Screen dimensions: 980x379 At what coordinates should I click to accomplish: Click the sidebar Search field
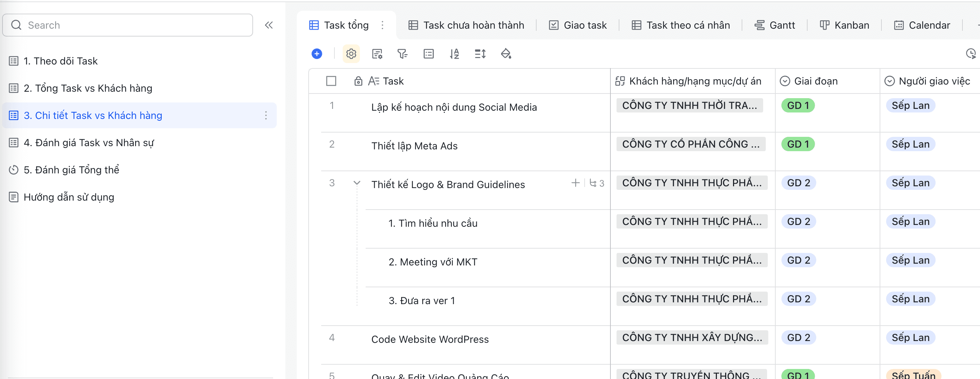coord(128,25)
